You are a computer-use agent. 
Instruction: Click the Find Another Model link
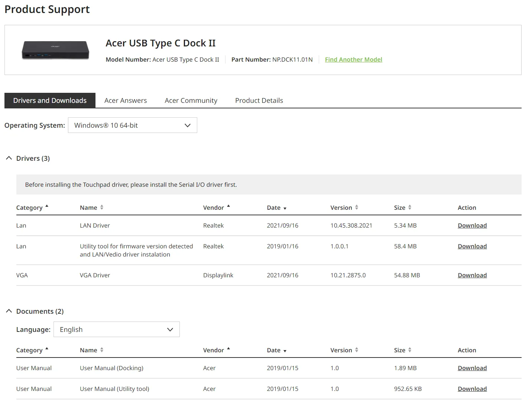[x=353, y=59]
